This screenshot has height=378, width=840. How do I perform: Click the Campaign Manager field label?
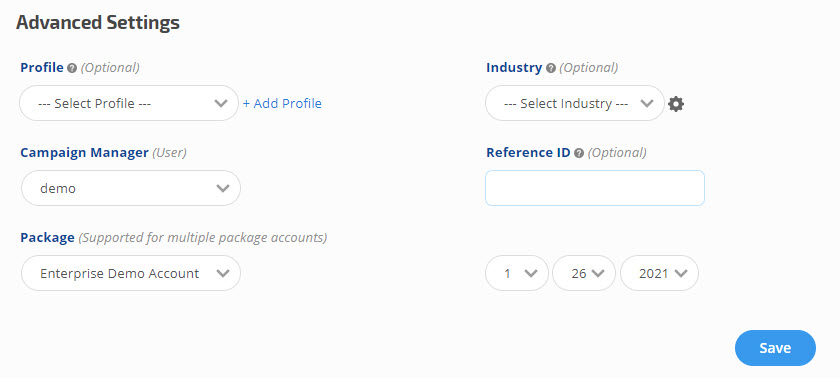click(x=84, y=153)
